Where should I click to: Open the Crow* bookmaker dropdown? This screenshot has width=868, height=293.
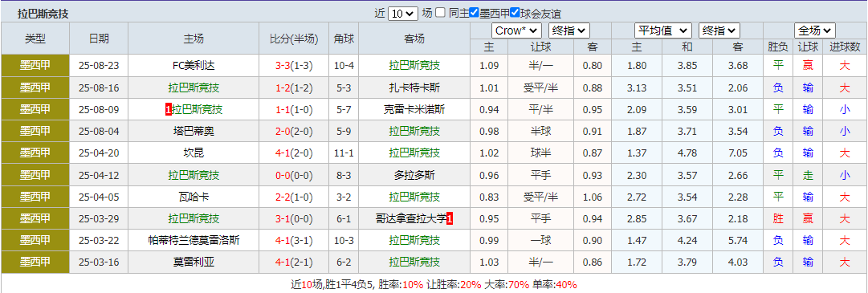click(x=516, y=31)
